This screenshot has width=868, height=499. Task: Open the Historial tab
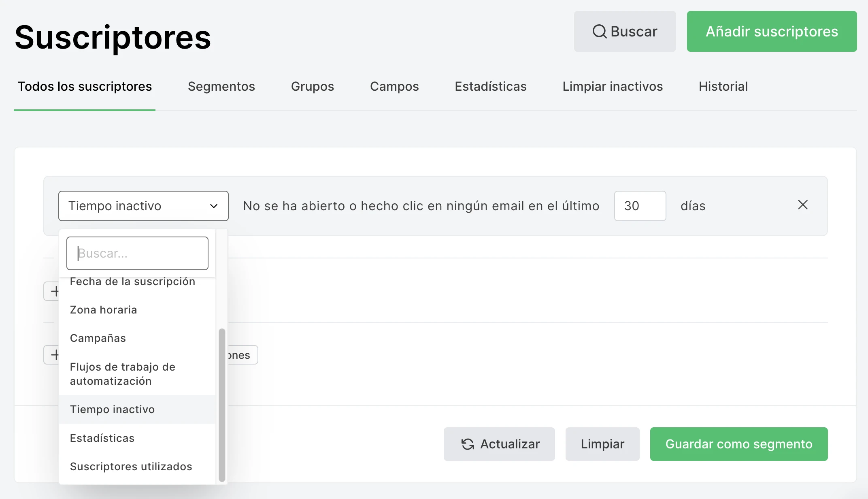723,86
